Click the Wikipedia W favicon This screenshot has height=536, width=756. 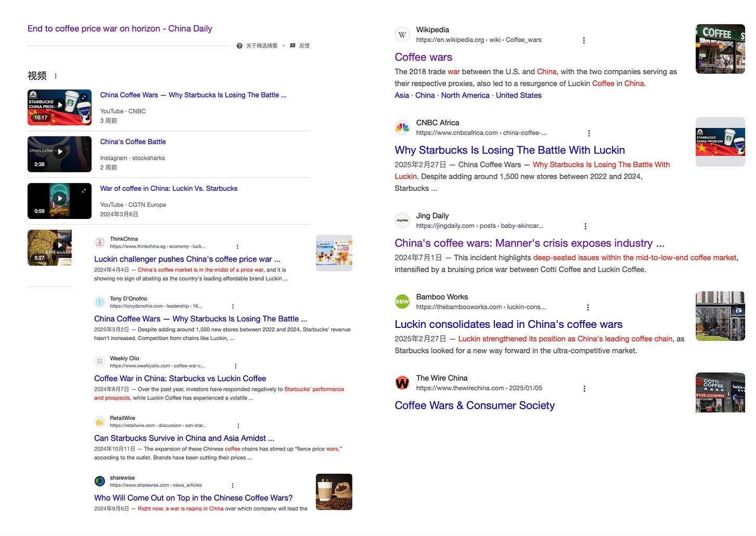coord(402,35)
